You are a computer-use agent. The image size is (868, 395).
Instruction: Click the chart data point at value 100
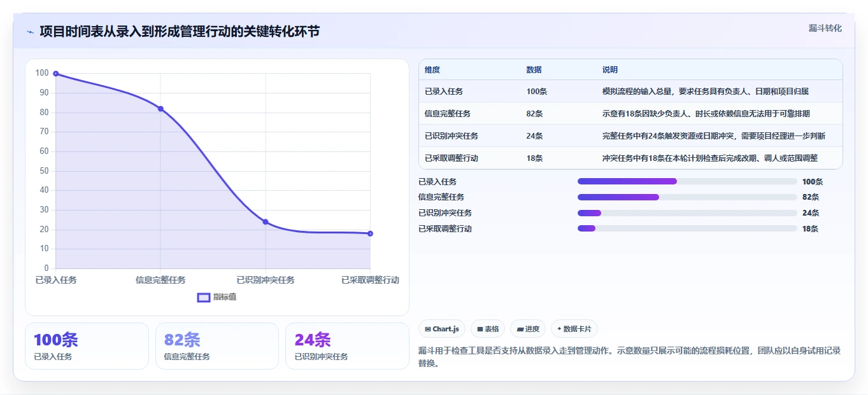click(x=56, y=74)
